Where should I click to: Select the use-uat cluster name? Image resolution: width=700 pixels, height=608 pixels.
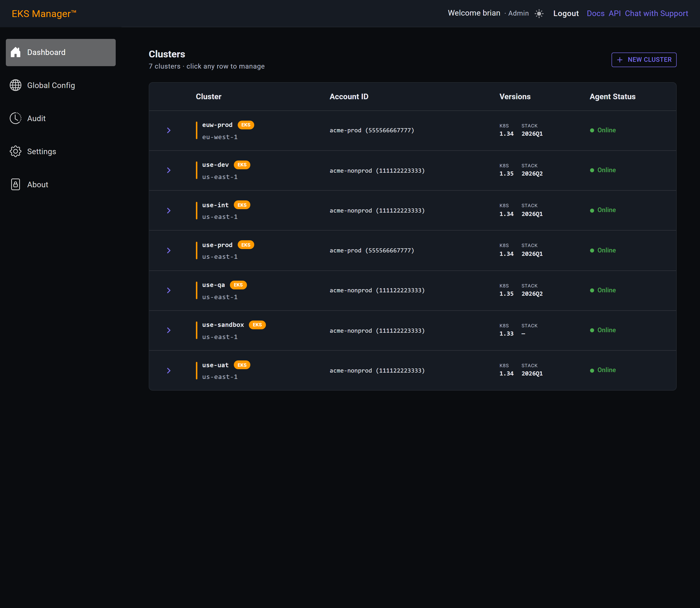215,365
